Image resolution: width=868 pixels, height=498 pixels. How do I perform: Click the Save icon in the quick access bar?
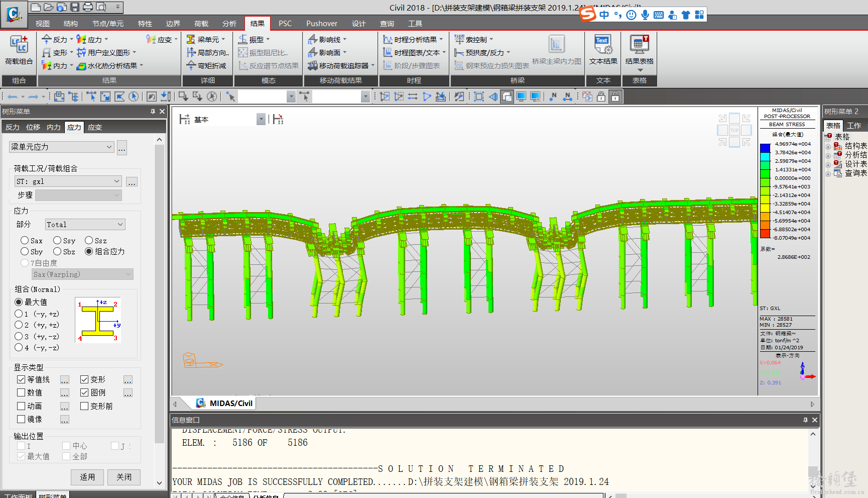coord(74,7)
